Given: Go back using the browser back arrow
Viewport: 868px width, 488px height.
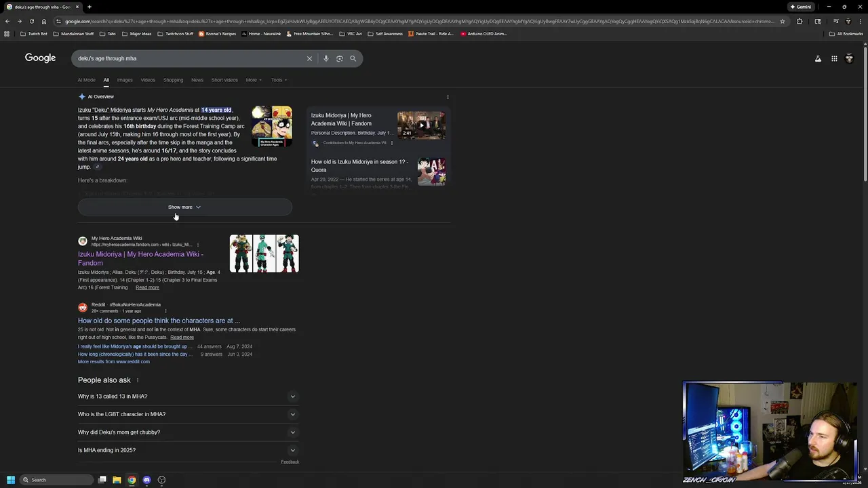Looking at the screenshot, I should tap(7, 21).
